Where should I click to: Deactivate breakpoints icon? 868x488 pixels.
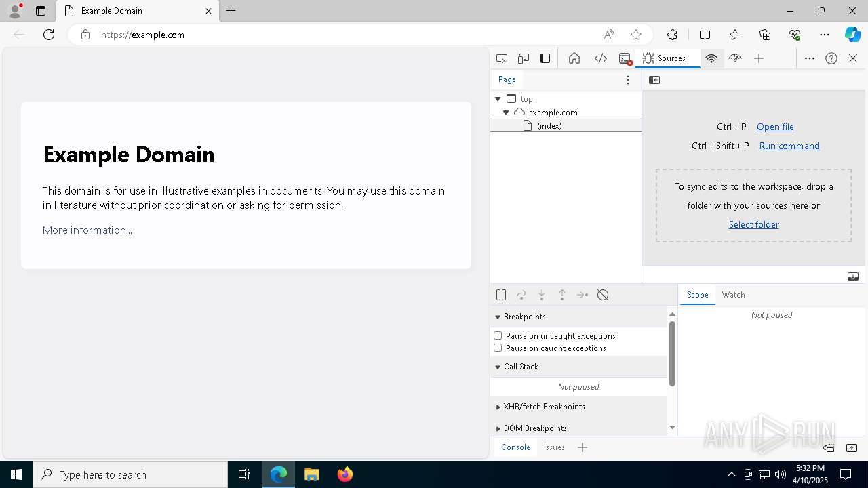click(x=603, y=295)
